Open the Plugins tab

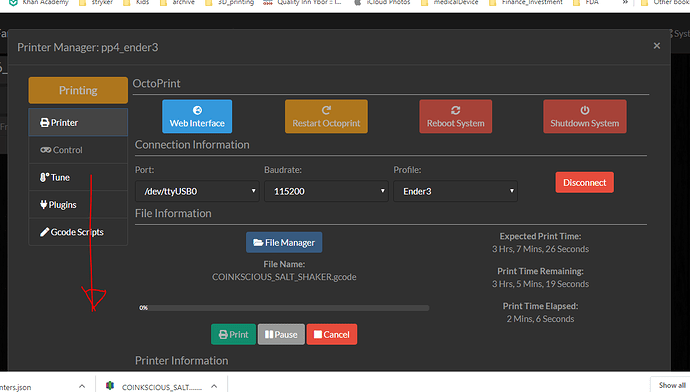point(78,205)
